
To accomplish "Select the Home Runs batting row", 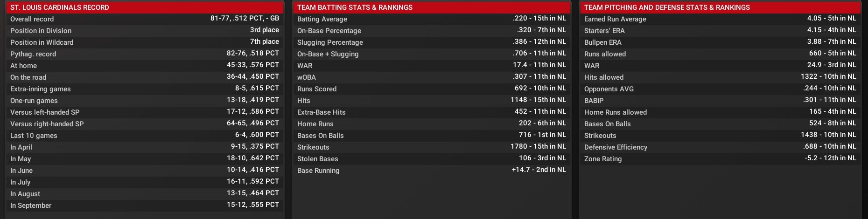I will coord(431,124).
